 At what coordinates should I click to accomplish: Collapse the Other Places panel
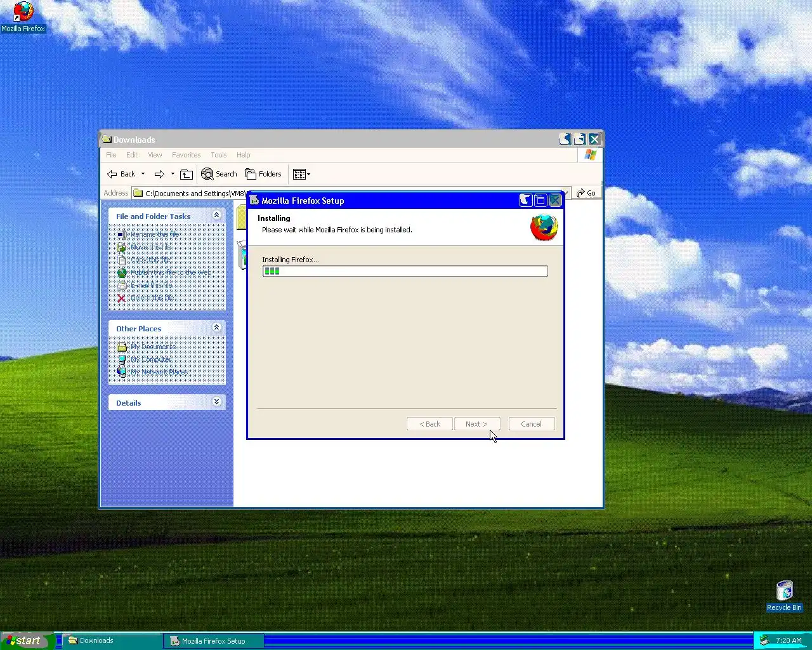[216, 328]
